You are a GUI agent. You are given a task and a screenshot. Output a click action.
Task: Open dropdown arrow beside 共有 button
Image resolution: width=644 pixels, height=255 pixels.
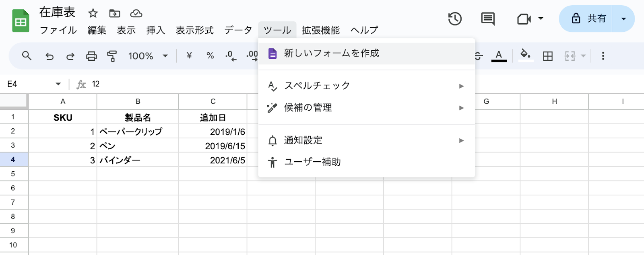623,19
